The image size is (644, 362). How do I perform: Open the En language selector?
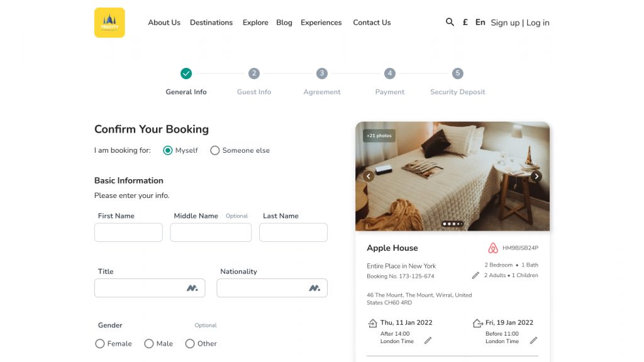point(480,22)
